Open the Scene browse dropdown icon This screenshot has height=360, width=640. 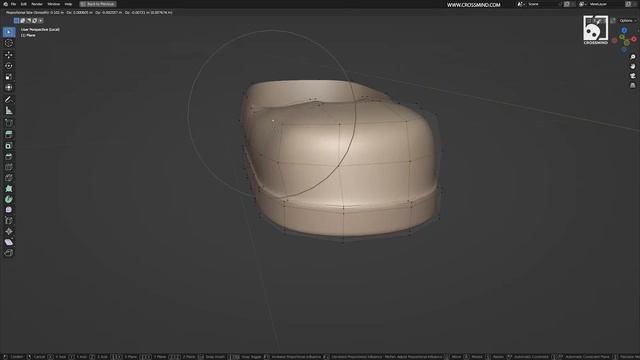click(x=520, y=4)
